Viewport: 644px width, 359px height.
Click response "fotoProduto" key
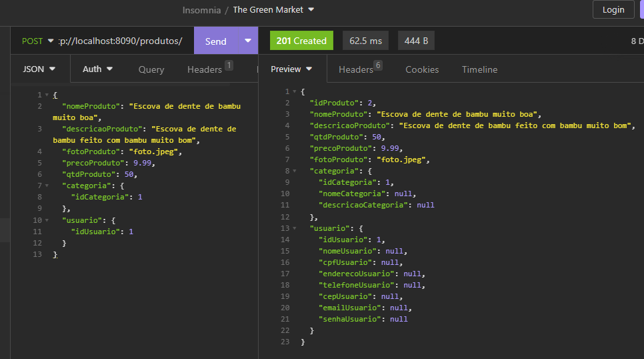pyautogui.click(x=339, y=159)
